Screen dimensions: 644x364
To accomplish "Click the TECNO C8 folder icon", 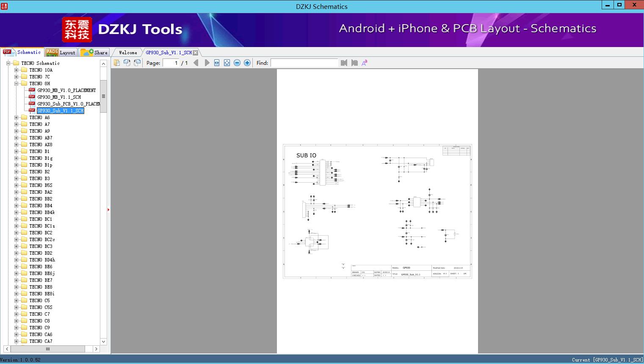I will click(24, 321).
